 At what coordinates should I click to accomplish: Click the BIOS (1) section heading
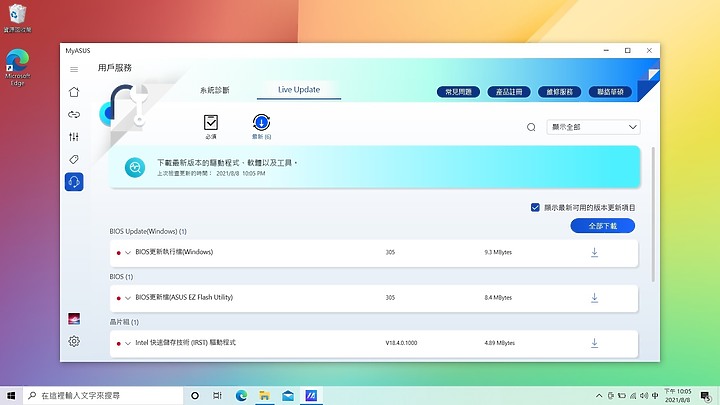click(121, 277)
